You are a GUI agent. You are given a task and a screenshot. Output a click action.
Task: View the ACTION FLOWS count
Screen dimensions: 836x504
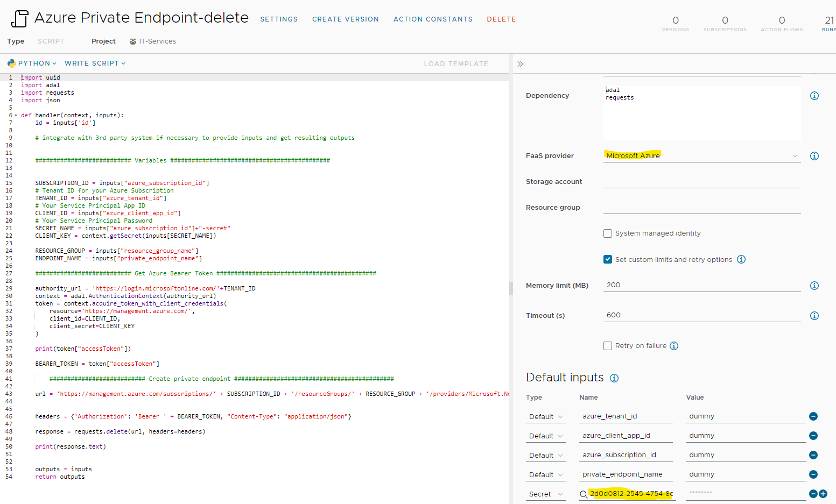click(782, 24)
